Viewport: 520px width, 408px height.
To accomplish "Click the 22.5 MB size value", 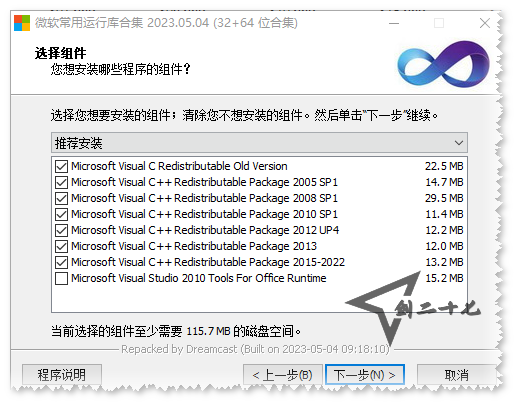I will click(x=444, y=166).
